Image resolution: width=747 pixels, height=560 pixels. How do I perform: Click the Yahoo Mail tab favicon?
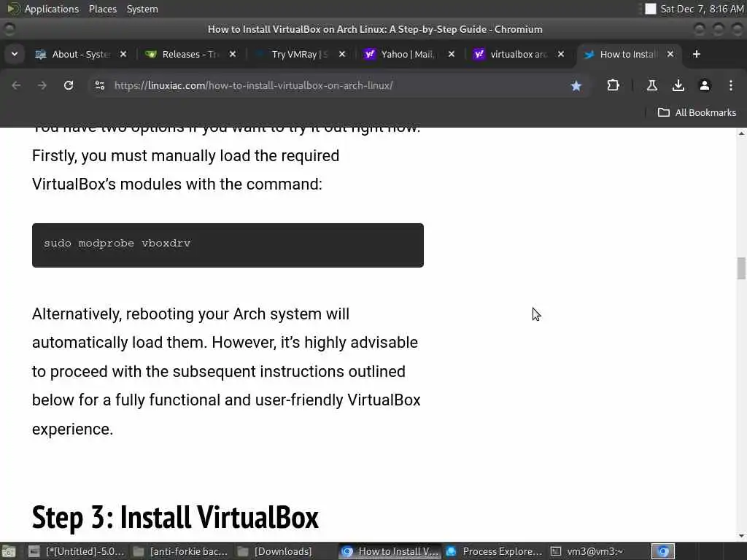click(x=370, y=54)
